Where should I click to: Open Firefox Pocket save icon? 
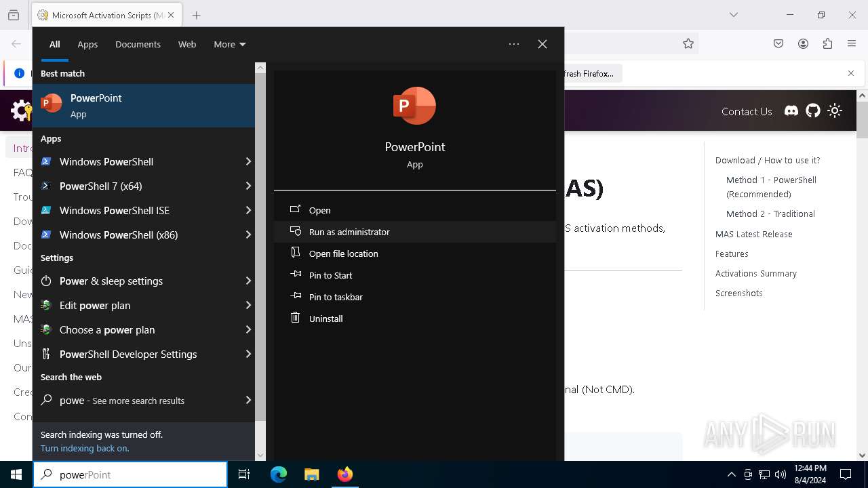(778, 43)
